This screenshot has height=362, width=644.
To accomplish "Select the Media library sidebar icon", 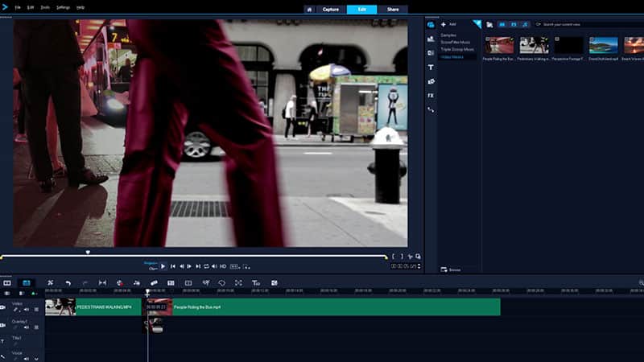I will (431, 25).
